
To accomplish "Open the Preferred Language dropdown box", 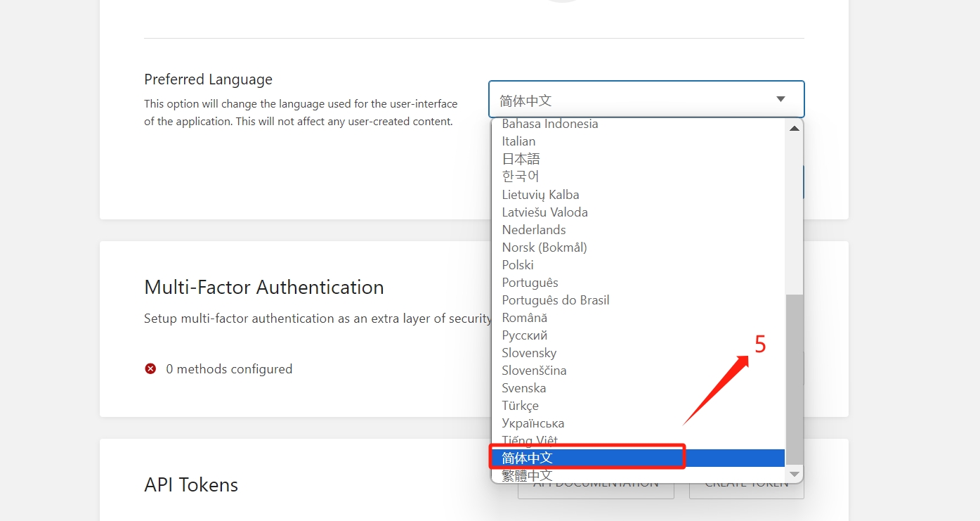I will (x=646, y=99).
